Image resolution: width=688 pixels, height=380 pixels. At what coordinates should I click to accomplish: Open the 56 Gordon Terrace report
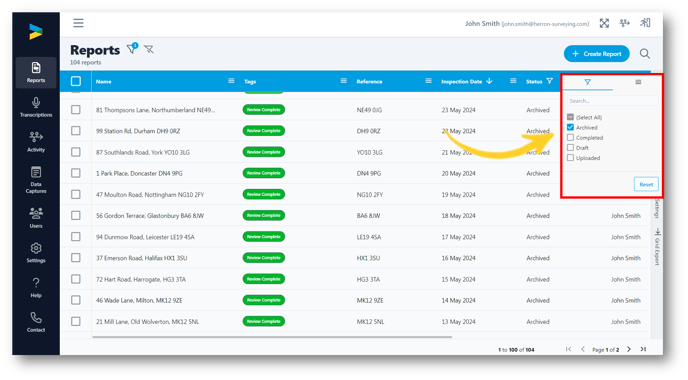(150, 215)
